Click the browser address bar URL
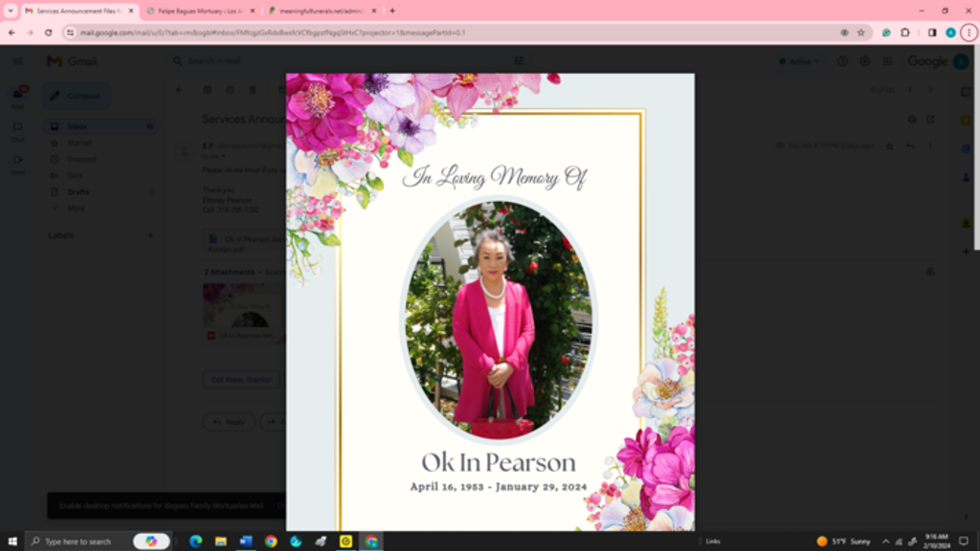This screenshot has width=980, height=551. pos(273,33)
